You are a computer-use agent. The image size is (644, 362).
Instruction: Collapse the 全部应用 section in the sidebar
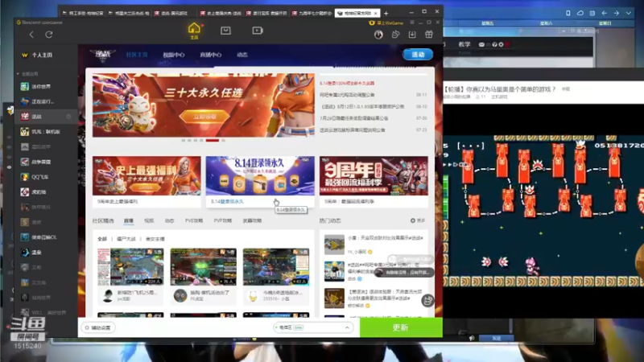pyautogui.click(x=27, y=74)
